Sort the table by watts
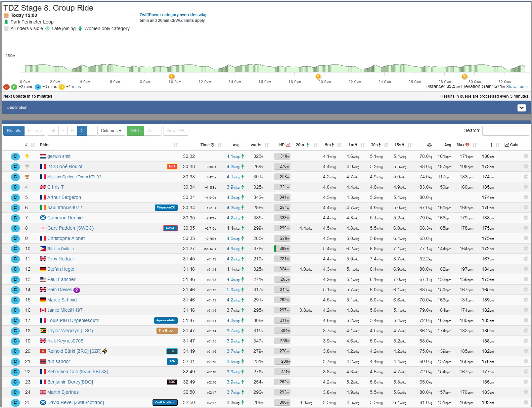Image resolution: width=532 pixels, height=408 pixels. coord(267,145)
